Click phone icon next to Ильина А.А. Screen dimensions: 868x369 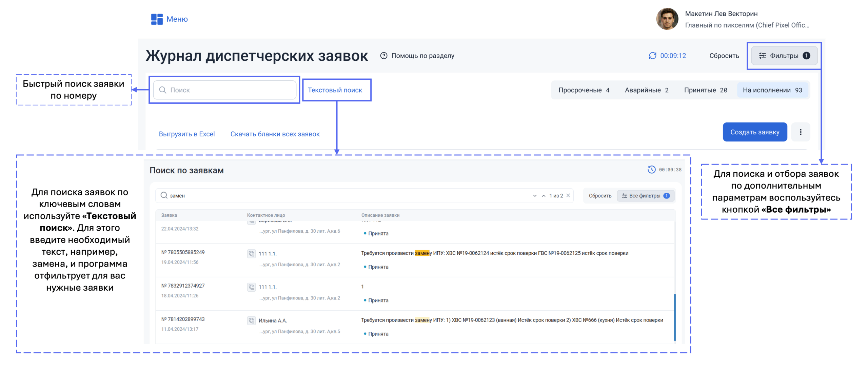click(x=251, y=321)
